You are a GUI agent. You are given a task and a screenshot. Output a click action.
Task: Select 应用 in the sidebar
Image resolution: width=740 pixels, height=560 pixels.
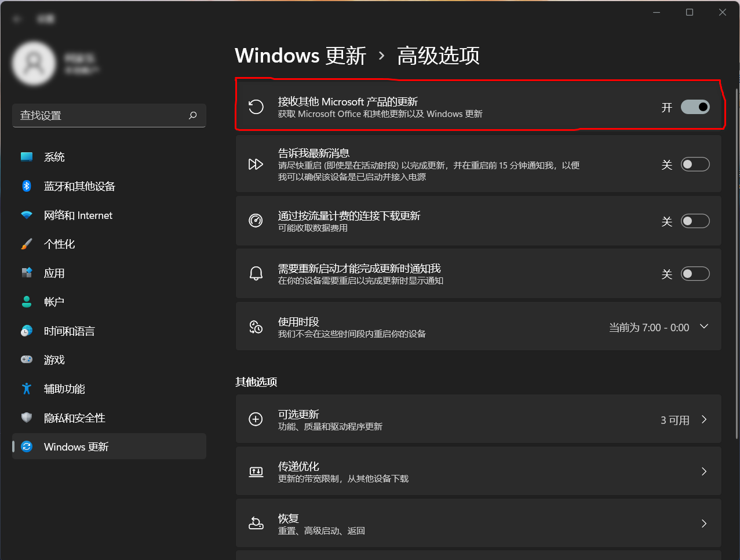109,273
